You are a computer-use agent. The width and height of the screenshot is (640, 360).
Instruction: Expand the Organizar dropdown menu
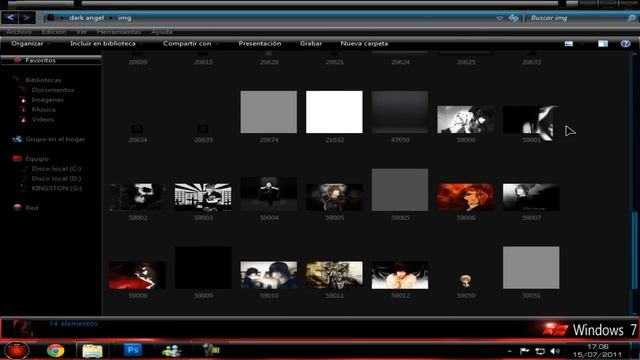pyautogui.click(x=31, y=43)
